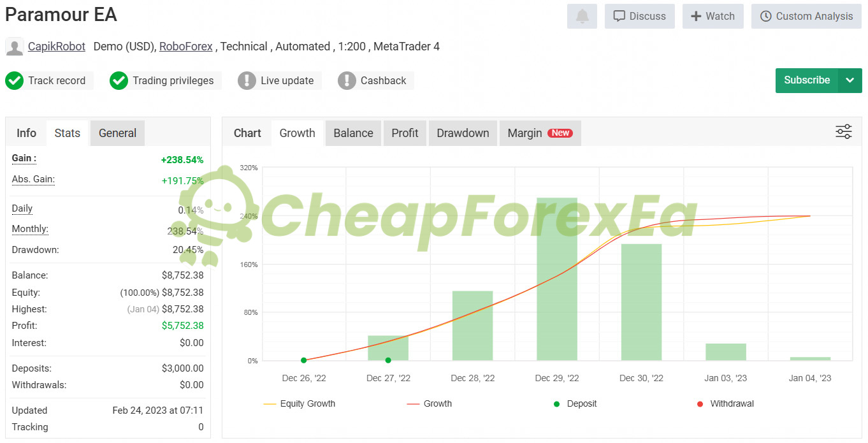Click the Monthly label
This screenshot has height=443, width=868.
(30, 229)
